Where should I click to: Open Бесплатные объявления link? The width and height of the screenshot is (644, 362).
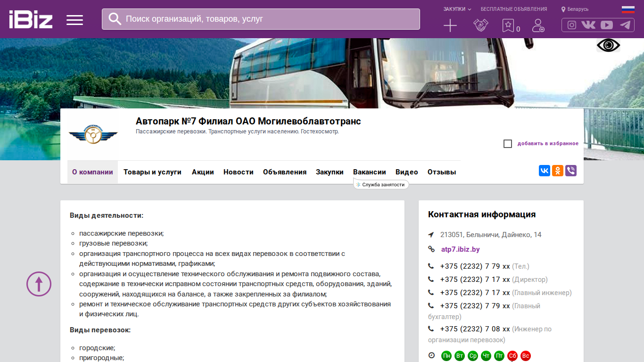click(x=514, y=9)
